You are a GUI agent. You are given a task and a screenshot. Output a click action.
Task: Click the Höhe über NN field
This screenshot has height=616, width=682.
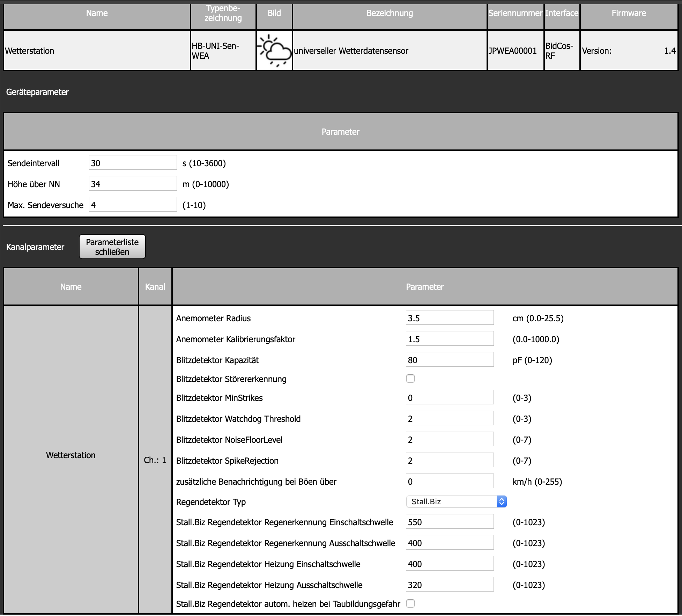point(133,184)
